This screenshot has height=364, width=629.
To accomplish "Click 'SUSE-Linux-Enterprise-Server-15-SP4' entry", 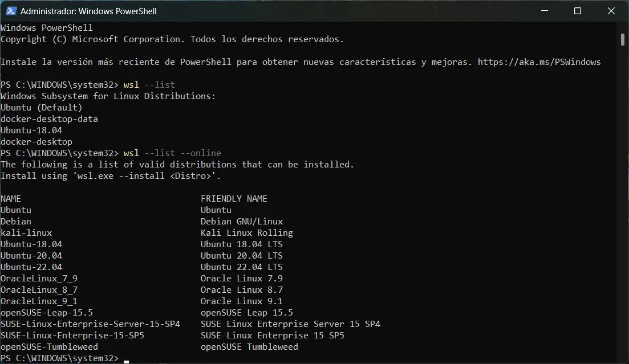I will [91, 324].
